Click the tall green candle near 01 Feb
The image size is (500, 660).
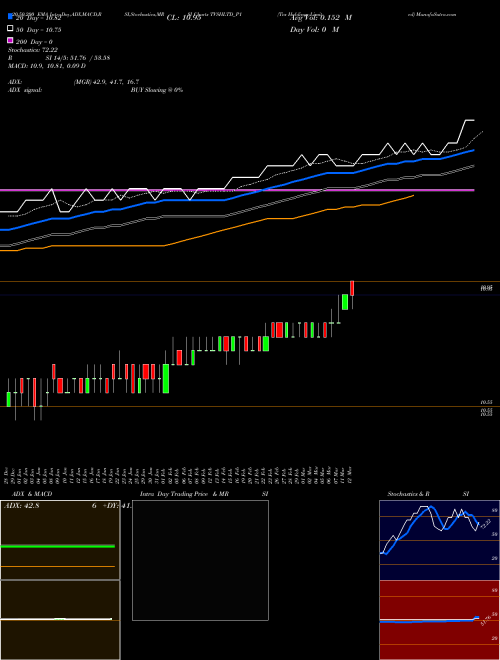point(166,378)
